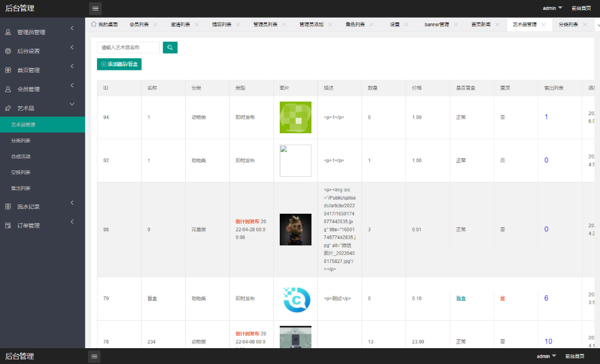Image resolution: width=600 pixels, height=364 pixels.
Task: Expand 后台设置 menu chevron
Action: 72,47
